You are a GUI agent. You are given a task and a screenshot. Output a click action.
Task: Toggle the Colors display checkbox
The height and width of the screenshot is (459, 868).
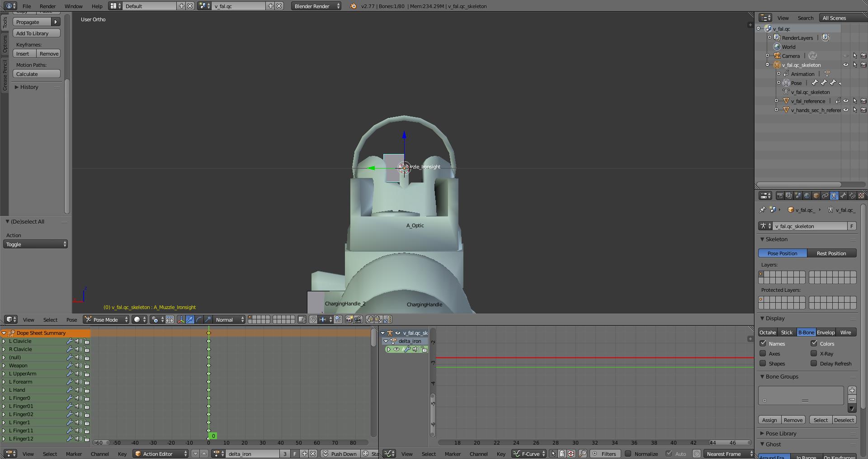click(x=814, y=343)
